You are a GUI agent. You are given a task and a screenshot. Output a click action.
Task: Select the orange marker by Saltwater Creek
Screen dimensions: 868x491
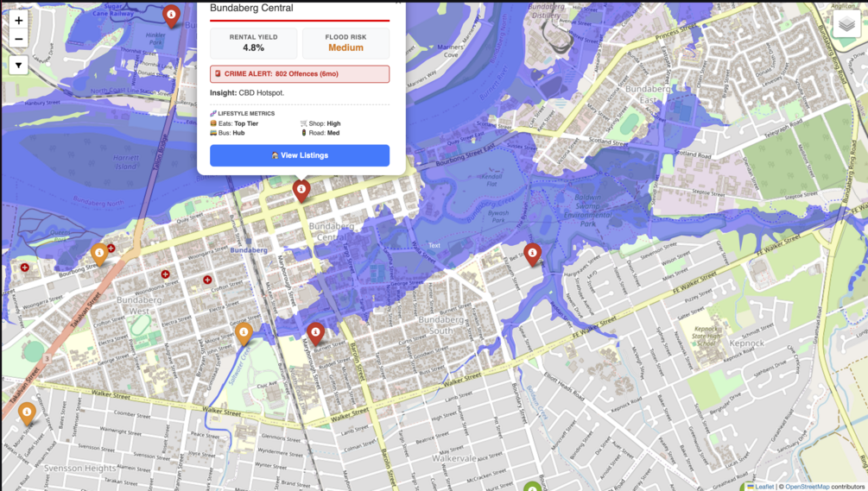pos(244,333)
